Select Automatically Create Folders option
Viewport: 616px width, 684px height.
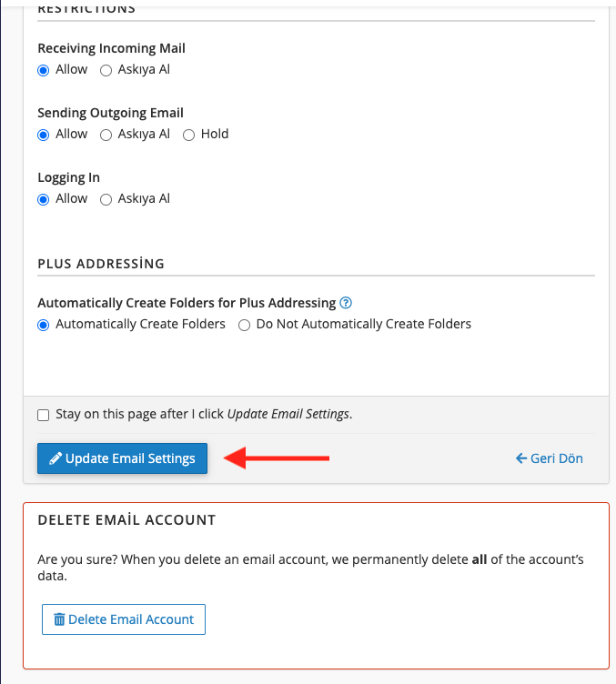tap(44, 325)
